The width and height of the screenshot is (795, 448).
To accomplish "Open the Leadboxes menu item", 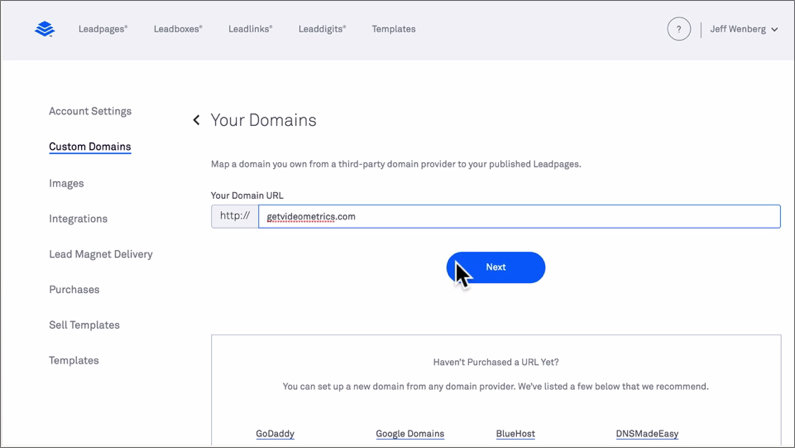I will (178, 29).
